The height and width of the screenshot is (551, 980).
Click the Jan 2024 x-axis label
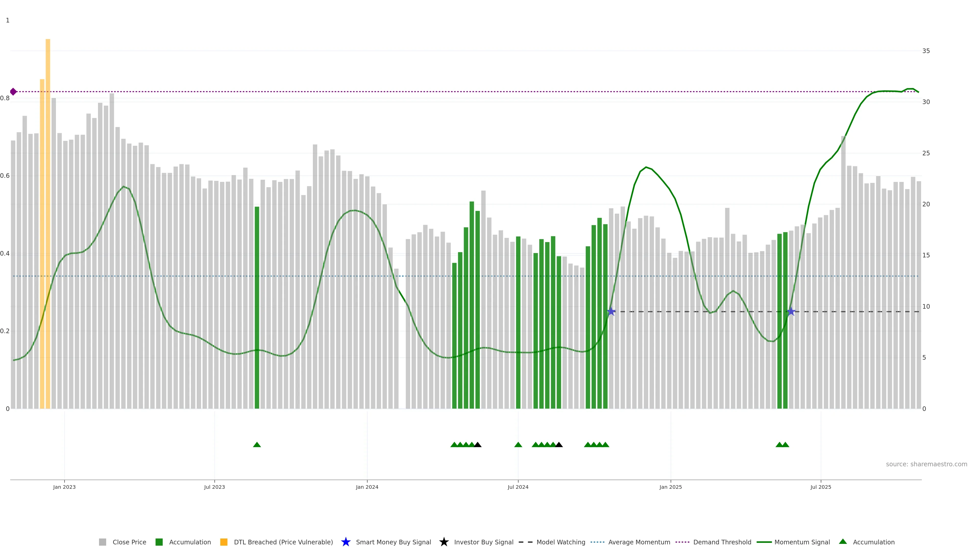coord(367,487)
